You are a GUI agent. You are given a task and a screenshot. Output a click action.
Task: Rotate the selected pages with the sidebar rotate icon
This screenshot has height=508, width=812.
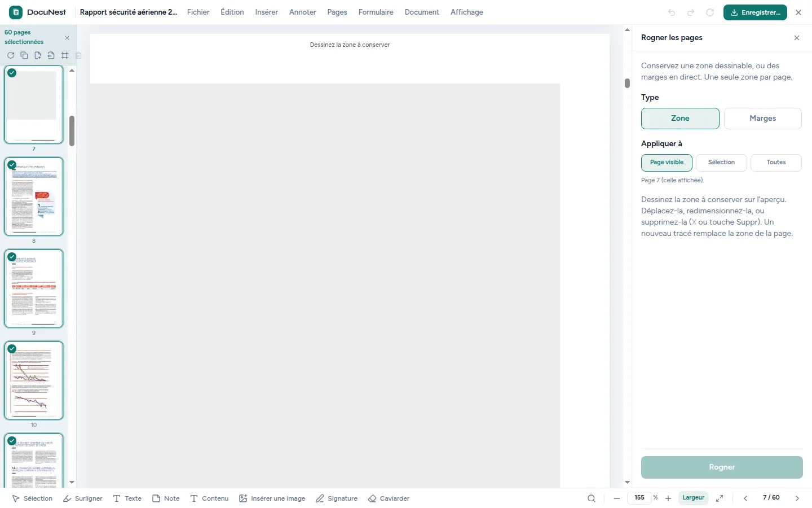[11, 55]
